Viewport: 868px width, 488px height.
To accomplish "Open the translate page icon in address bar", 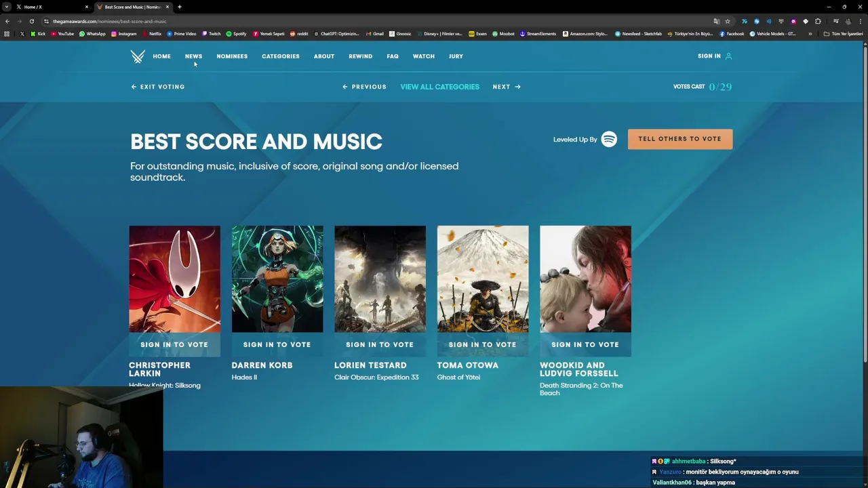I will click(716, 21).
